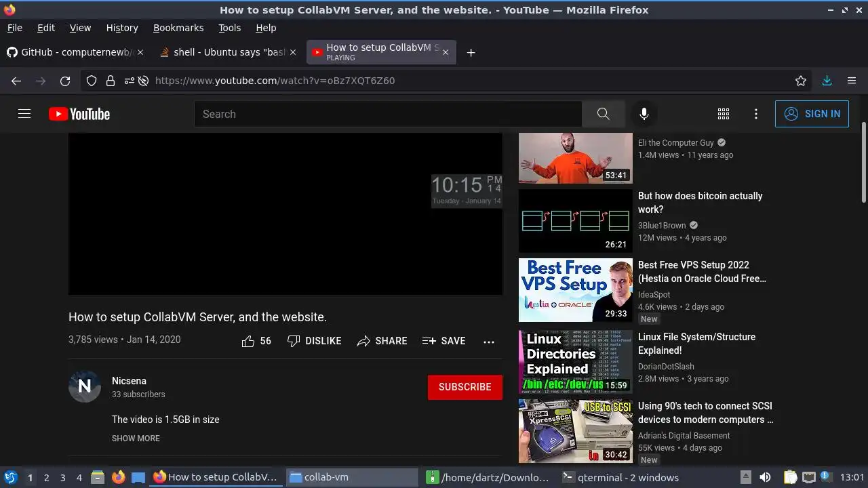Open the History menu

tap(122, 28)
